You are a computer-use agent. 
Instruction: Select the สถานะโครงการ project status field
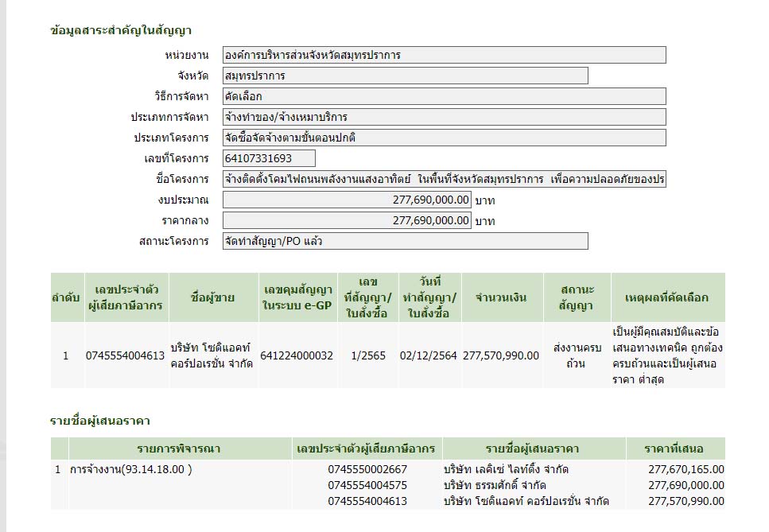click(405, 241)
